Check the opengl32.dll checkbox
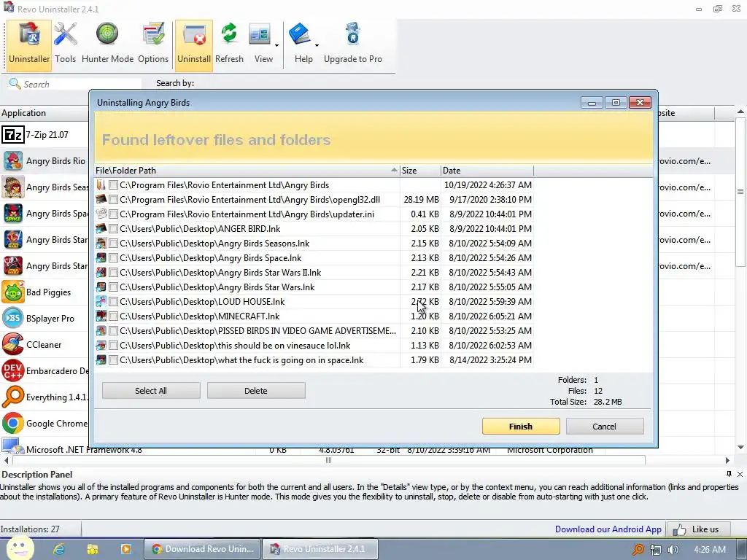Screen dimensions: 747x560 coord(113,200)
